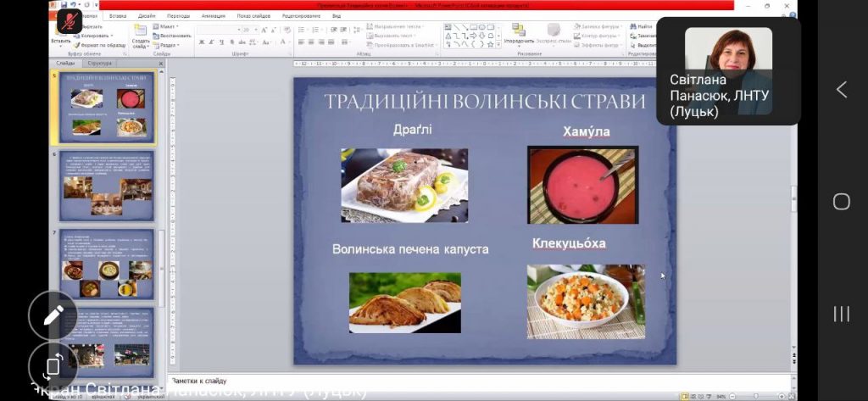Viewport: 868px width, 401px height.
Task: Tap the rotate screen button
Action: 53,366
